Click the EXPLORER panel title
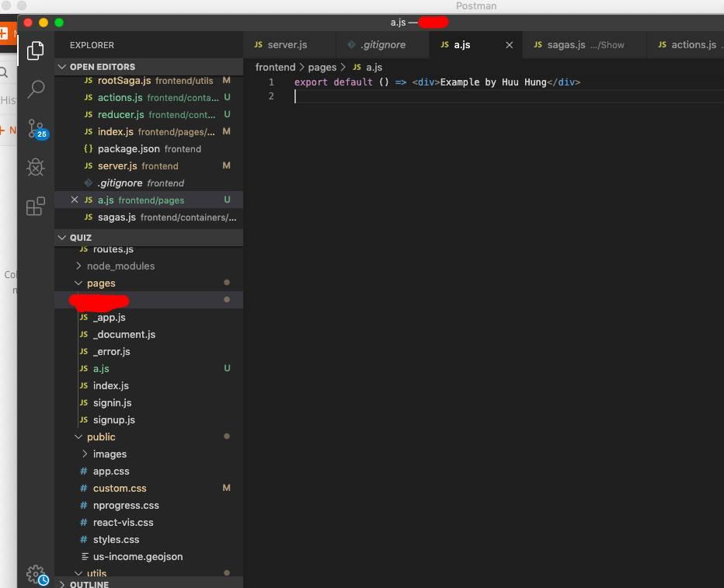 point(92,45)
